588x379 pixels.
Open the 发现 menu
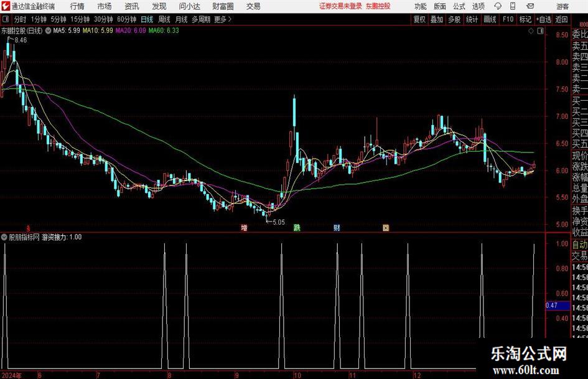point(159,6)
